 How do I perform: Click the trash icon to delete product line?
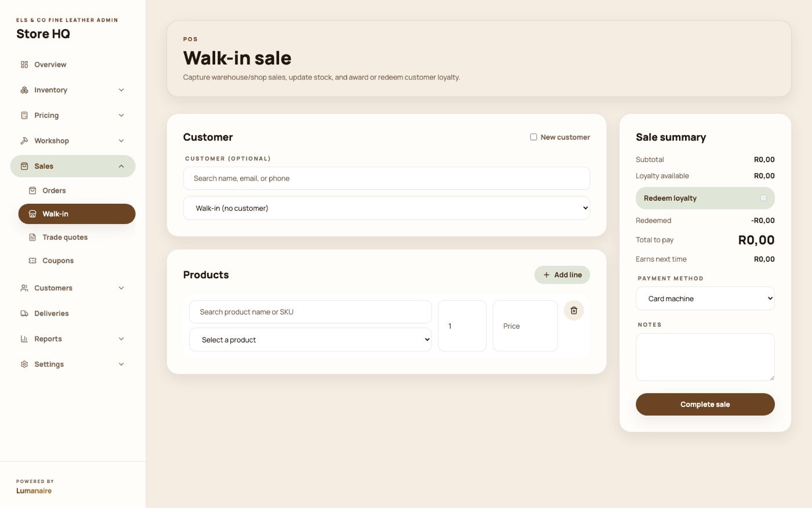click(574, 311)
